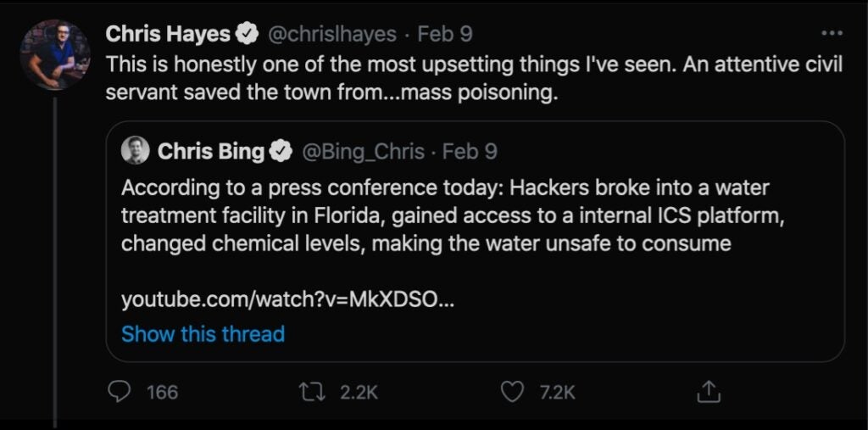Click Chris Bing verified badge
Image resolution: width=868 pixels, height=430 pixels.
click(x=281, y=152)
